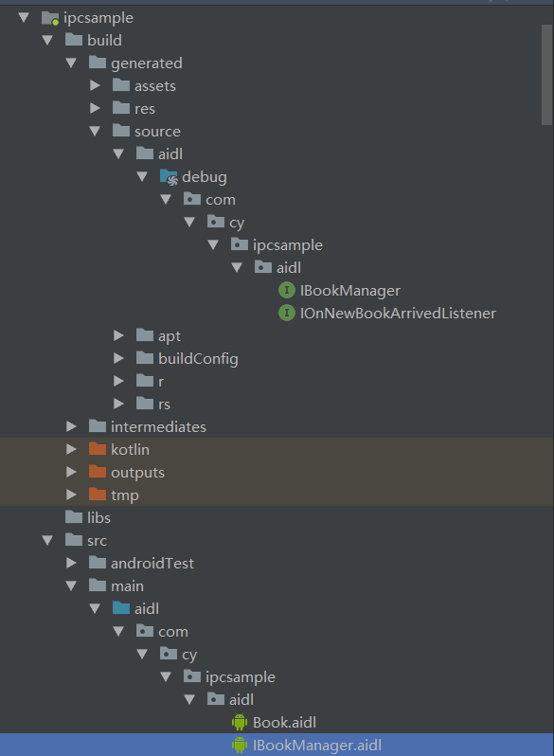This screenshot has width=554, height=756.
Task: Click the build folder icon
Action: point(74,40)
